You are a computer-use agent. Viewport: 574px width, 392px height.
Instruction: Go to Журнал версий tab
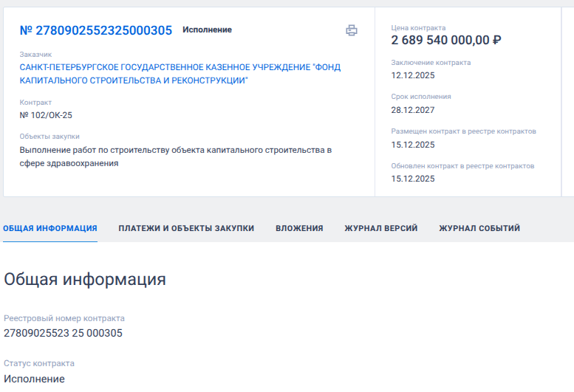[x=380, y=228]
